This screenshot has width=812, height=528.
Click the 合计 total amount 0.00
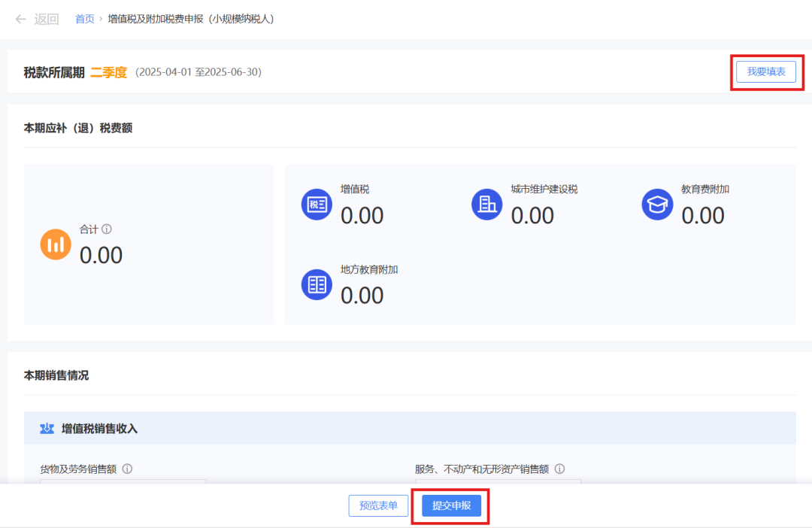(x=101, y=256)
